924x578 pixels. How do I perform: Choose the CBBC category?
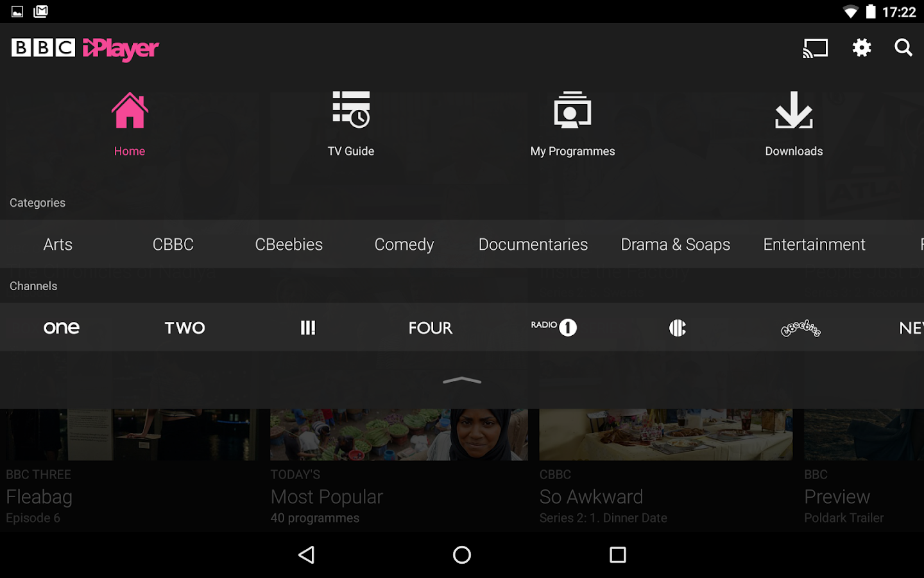tap(173, 244)
